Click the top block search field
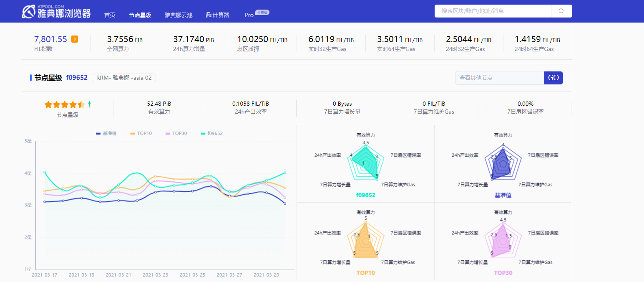 pyautogui.click(x=493, y=11)
